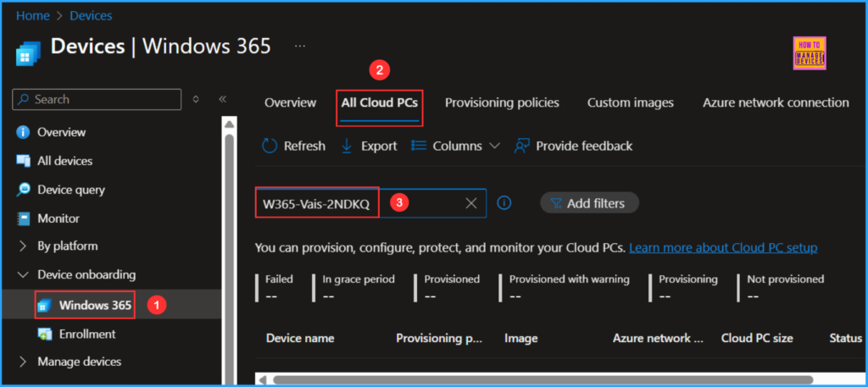The width and height of the screenshot is (868, 387).
Task: Click the Failed status count
Action: [x=271, y=296]
